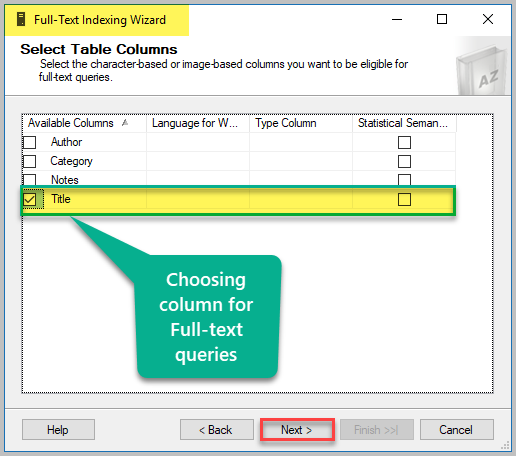The width and height of the screenshot is (516, 456).
Task: Open Help for the wizard
Action: click(58, 430)
